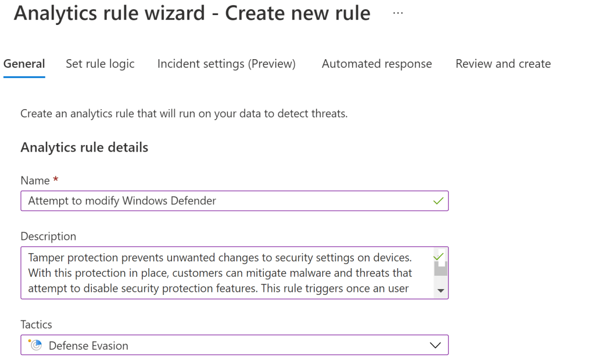Click the green checkmark in Name field
595x364 pixels.
438,201
